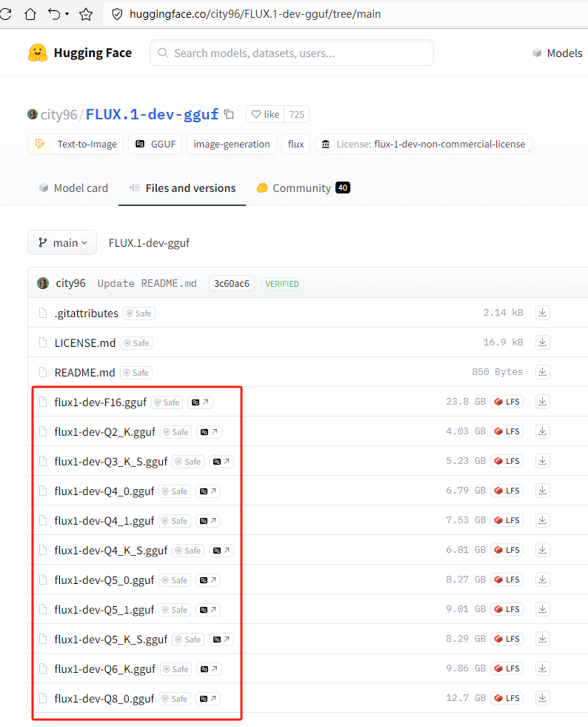The height and width of the screenshot is (727, 588).
Task: Open flux1-dev-Q6_K.gguf file
Action: pyautogui.click(x=104, y=669)
